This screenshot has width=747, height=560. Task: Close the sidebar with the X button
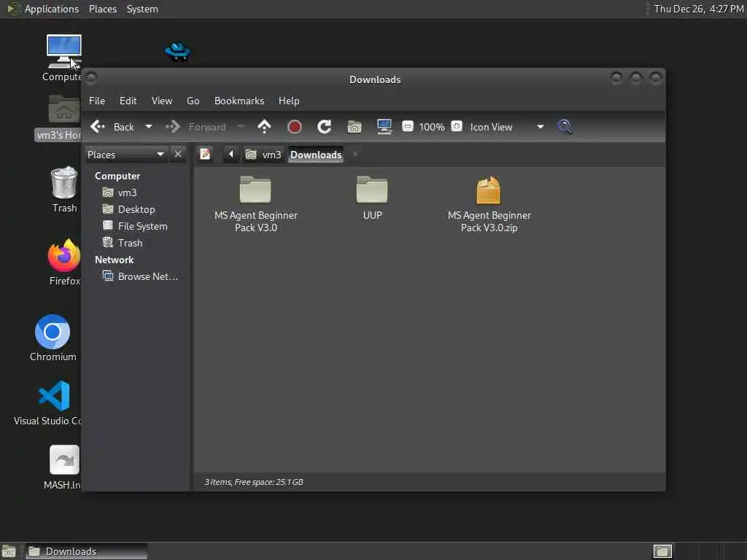point(178,155)
